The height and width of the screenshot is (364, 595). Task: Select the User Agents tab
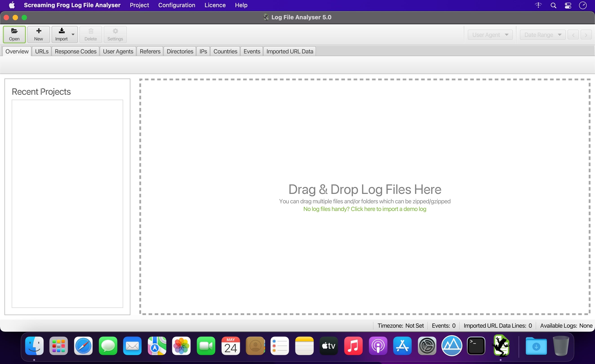118,51
